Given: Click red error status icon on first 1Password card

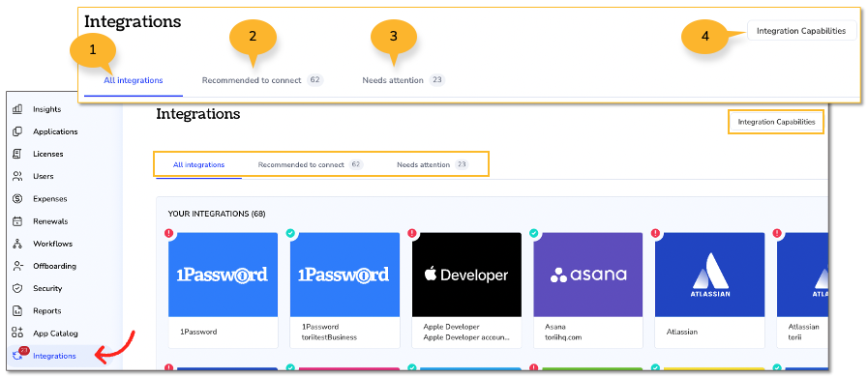Looking at the screenshot, I should click(x=168, y=233).
